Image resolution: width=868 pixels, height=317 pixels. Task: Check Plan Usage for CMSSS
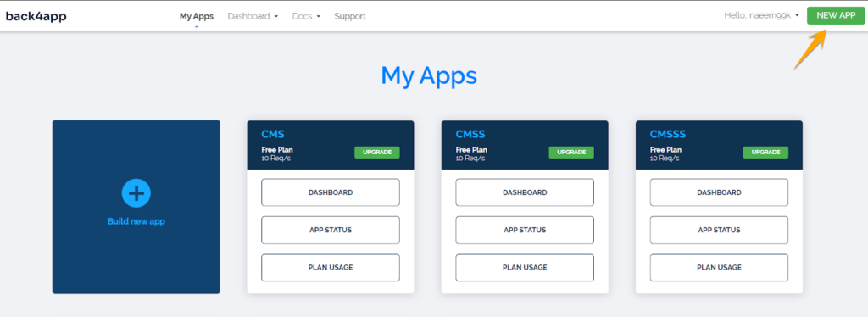(x=719, y=268)
